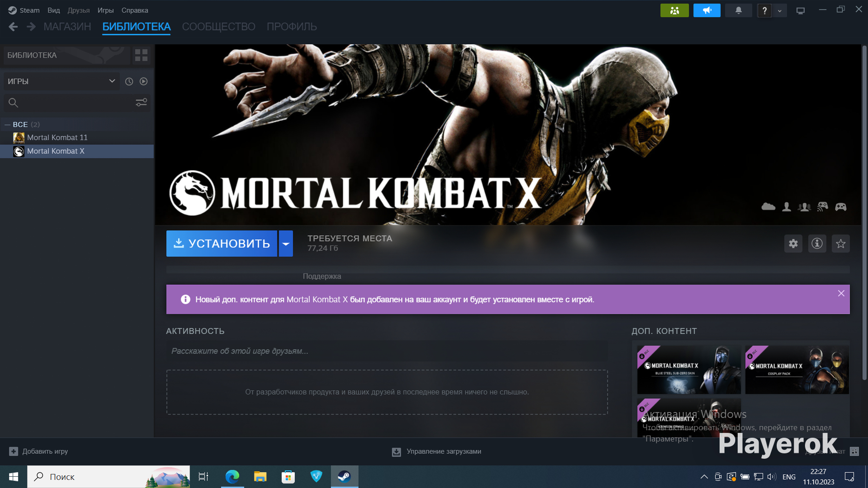Click the game info icon

pyautogui.click(x=817, y=244)
